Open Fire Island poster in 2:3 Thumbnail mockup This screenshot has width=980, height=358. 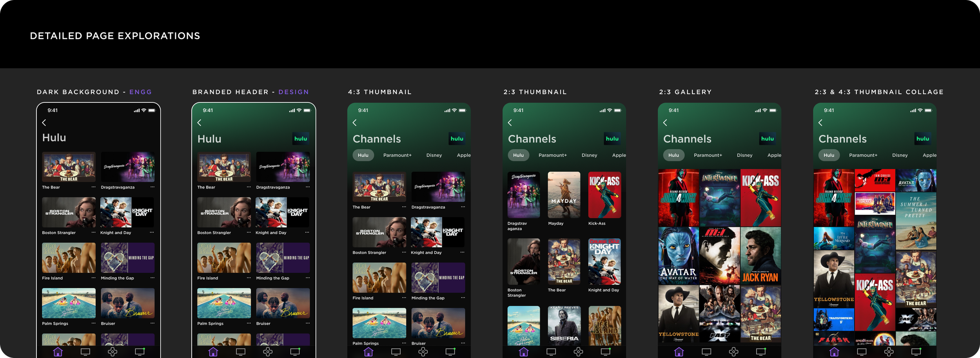pyautogui.click(x=604, y=326)
